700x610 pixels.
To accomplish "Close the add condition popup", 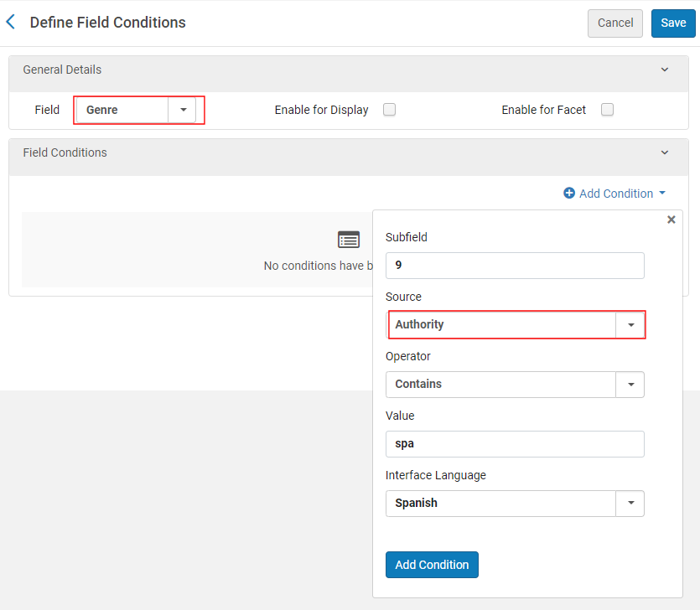I will click(x=671, y=220).
